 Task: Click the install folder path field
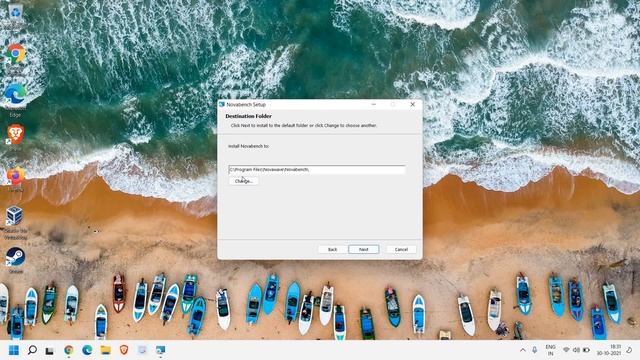point(317,169)
